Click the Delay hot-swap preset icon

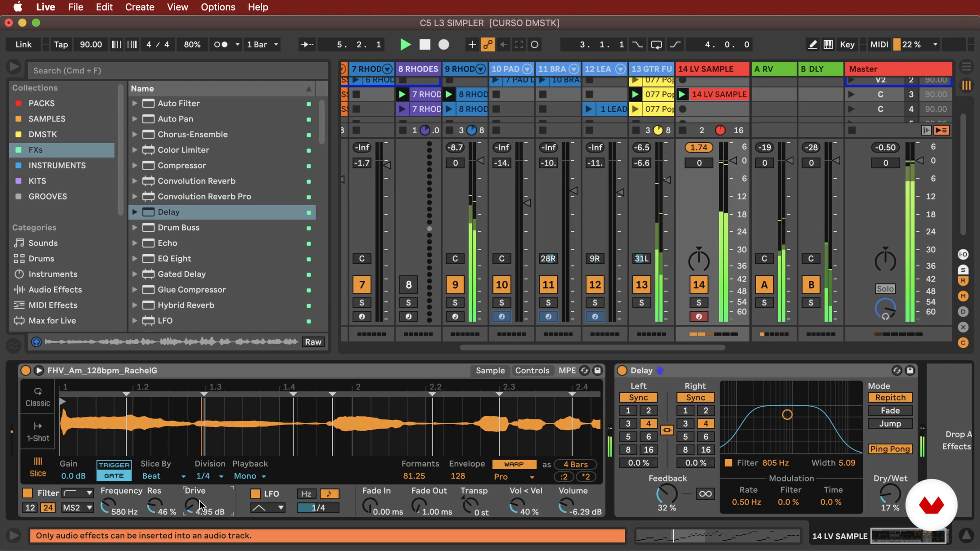(x=897, y=370)
